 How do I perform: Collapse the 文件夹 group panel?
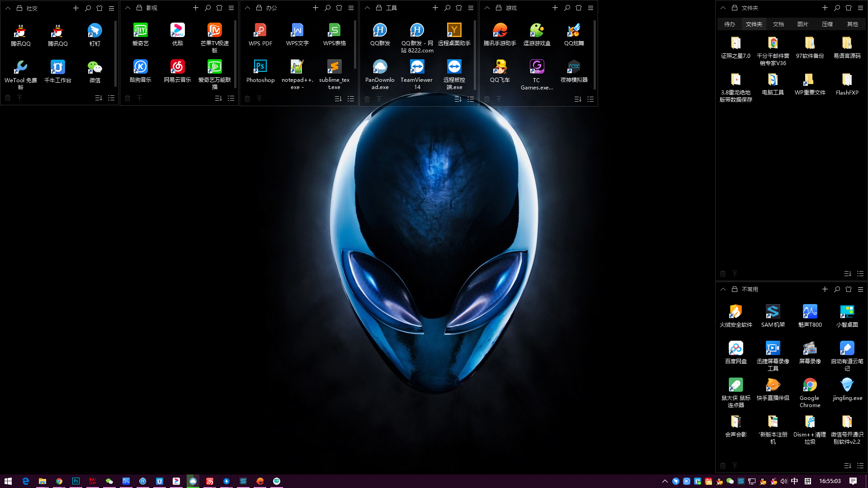click(x=723, y=8)
